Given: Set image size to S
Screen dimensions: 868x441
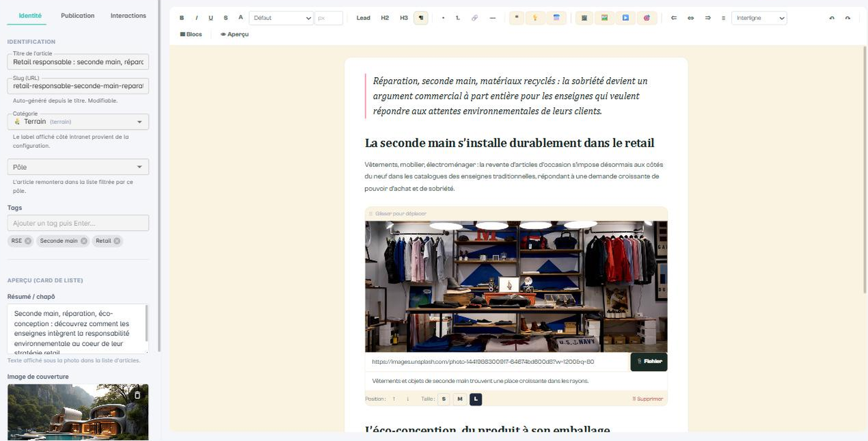Looking at the screenshot, I should tap(444, 399).
